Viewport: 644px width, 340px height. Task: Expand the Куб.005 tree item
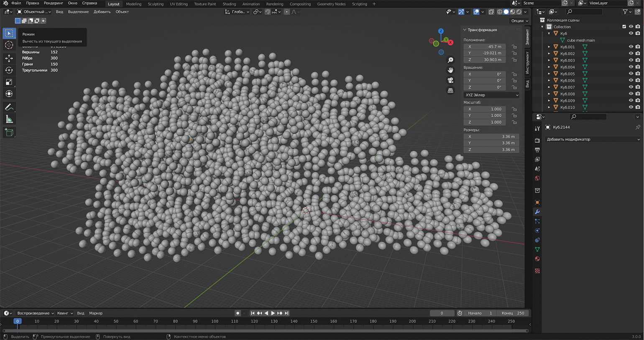549,74
